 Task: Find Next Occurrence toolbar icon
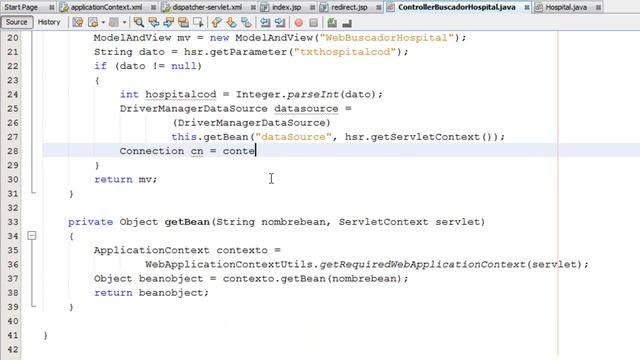[x=169, y=22]
